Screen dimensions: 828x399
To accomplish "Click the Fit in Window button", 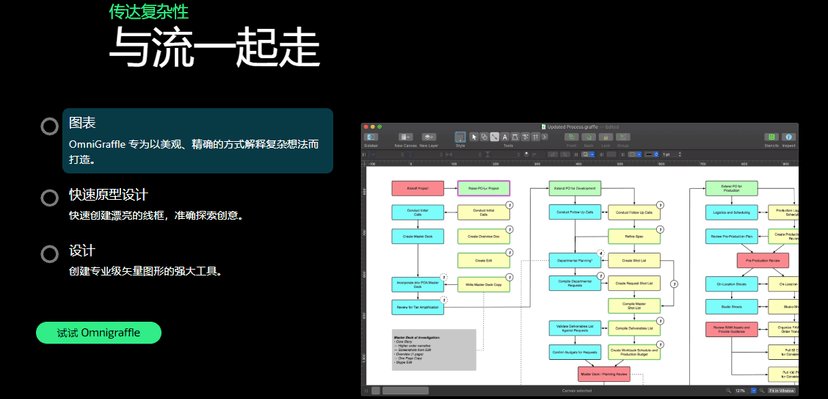I will pyautogui.click(x=782, y=391).
